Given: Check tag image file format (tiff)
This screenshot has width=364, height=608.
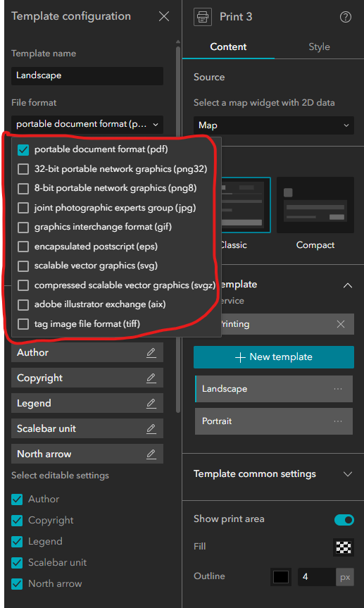Looking at the screenshot, I should 23,324.
